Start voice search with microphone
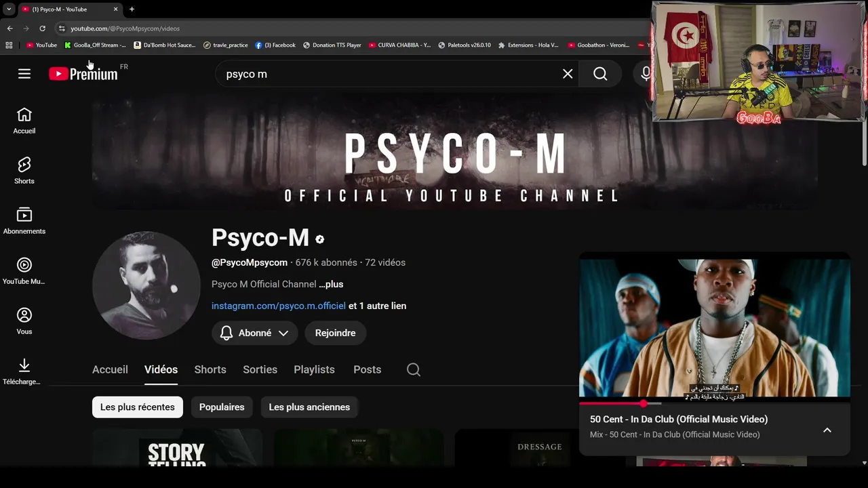 point(646,74)
